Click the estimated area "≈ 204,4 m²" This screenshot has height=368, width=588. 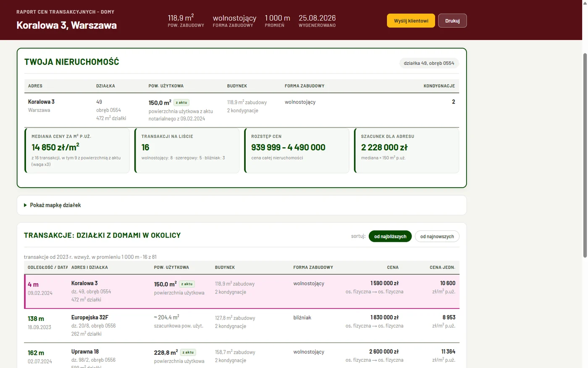click(167, 318)
